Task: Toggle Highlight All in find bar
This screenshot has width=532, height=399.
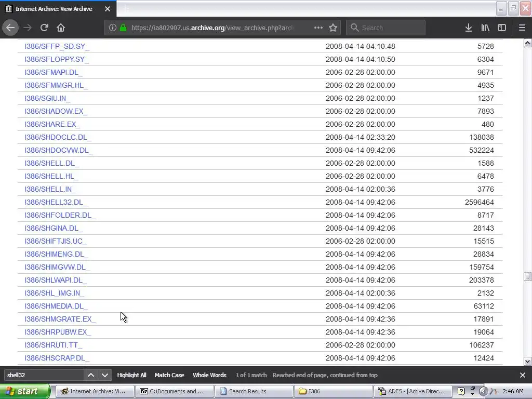Action: point(131,375)
